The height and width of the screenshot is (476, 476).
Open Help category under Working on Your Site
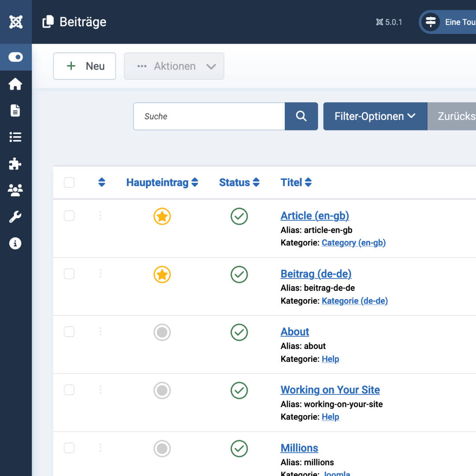[x=330, y=417]
